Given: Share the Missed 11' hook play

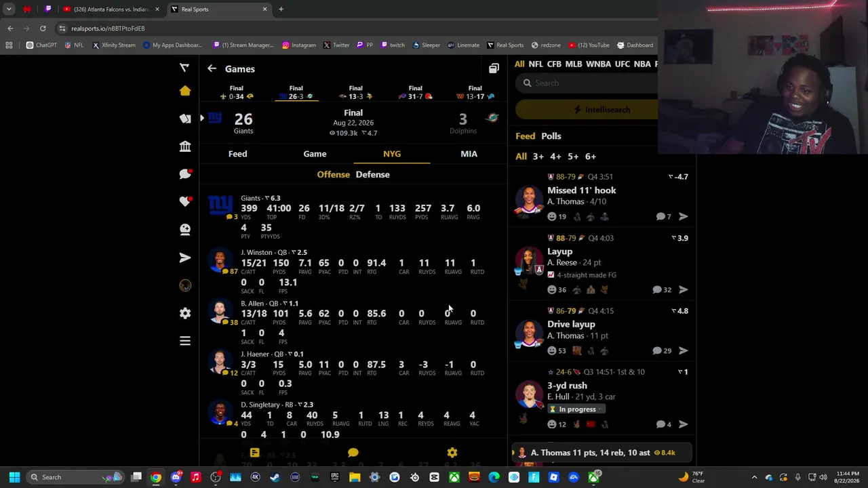Looking at the screenshot, I should tap(683, 216).
